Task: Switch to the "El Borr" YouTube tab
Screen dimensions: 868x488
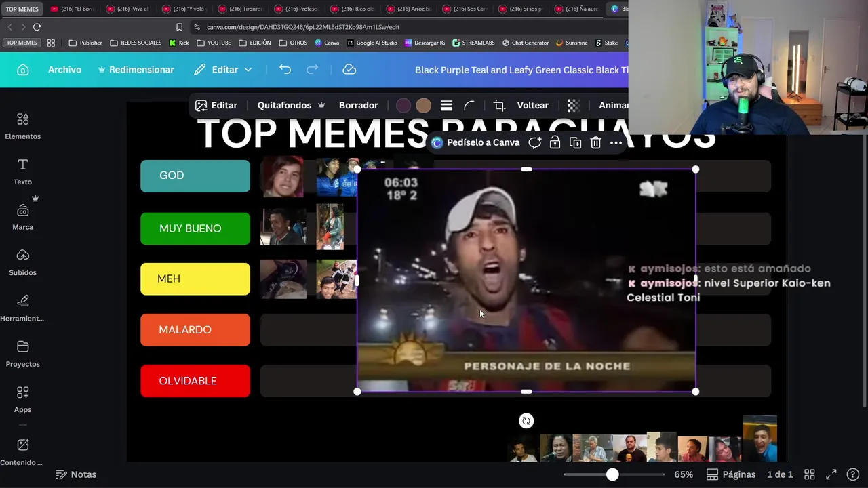Action: click(x=73, y=9)
